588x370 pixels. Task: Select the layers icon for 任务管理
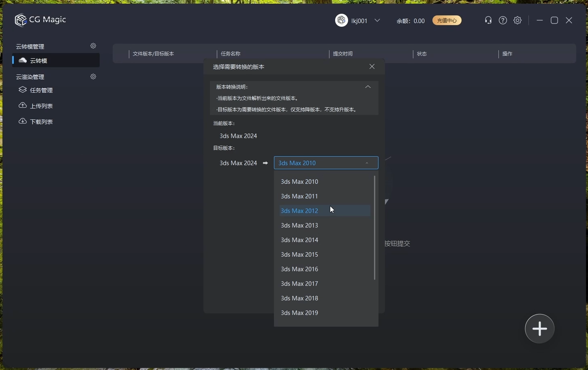click(x=23, y=90)
